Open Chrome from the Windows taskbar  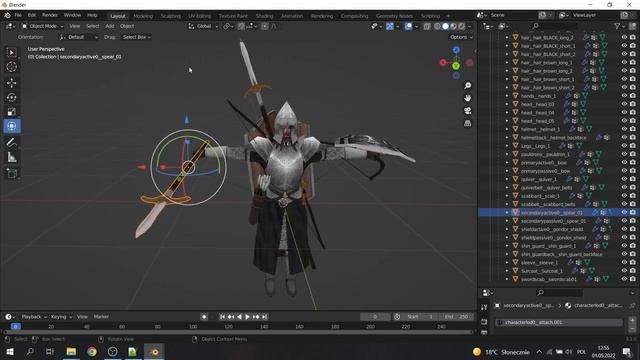92,351
